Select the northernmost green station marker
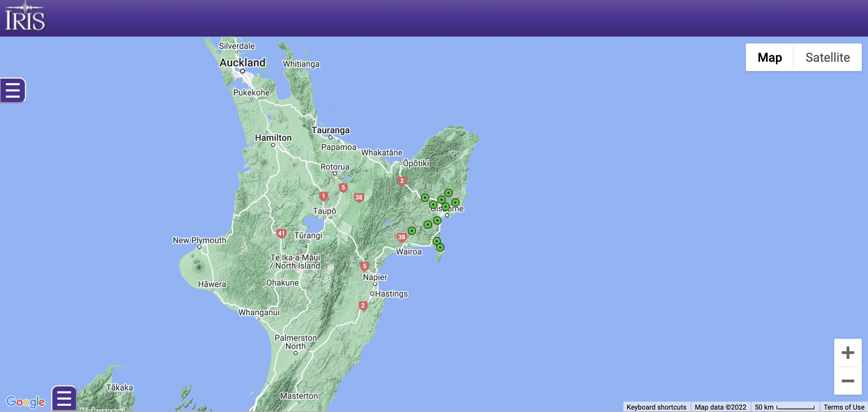868x412 pixels. coord(448,193)
